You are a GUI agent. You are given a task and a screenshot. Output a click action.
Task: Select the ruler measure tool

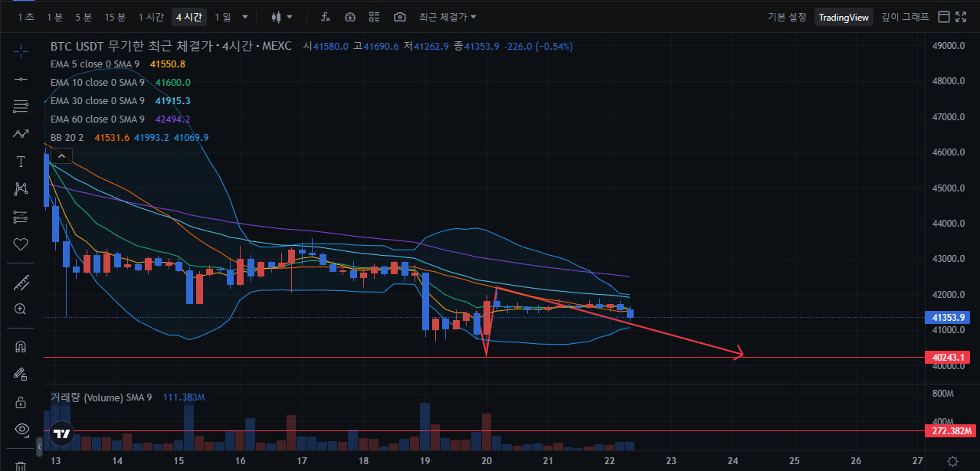21,283
